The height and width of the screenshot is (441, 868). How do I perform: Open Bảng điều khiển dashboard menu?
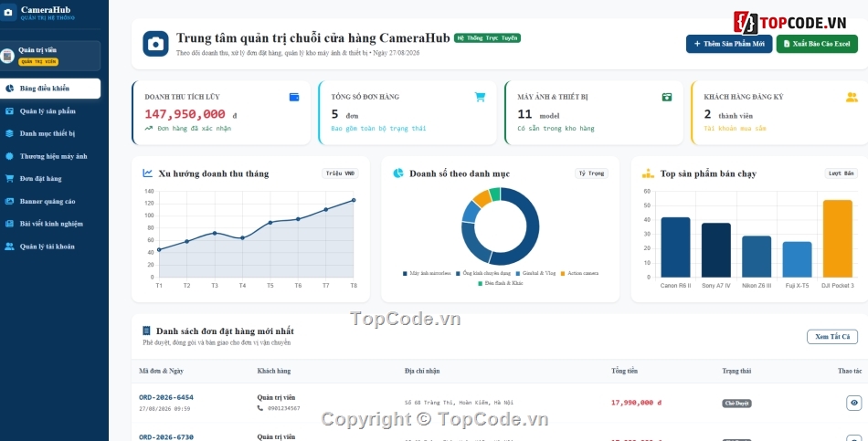tap(50, 89)
